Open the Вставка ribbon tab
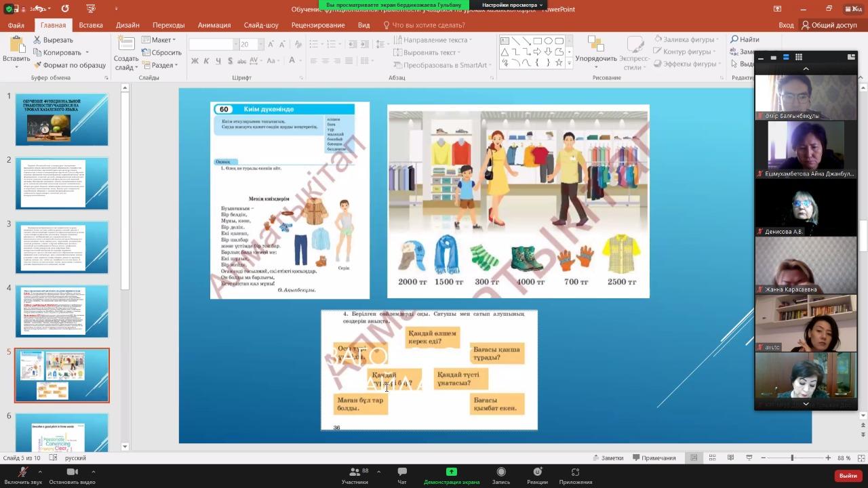Screen dimensions: 868x488 coord(91,25)
